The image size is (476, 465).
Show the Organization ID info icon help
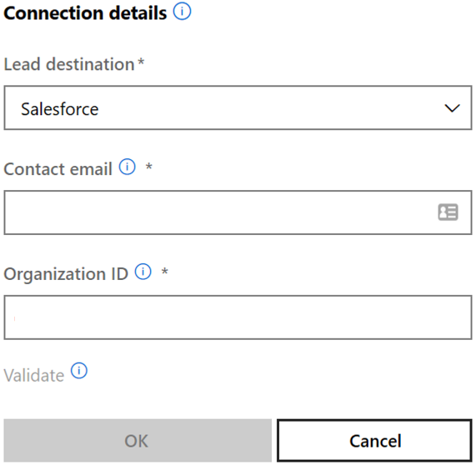point(143,272)
